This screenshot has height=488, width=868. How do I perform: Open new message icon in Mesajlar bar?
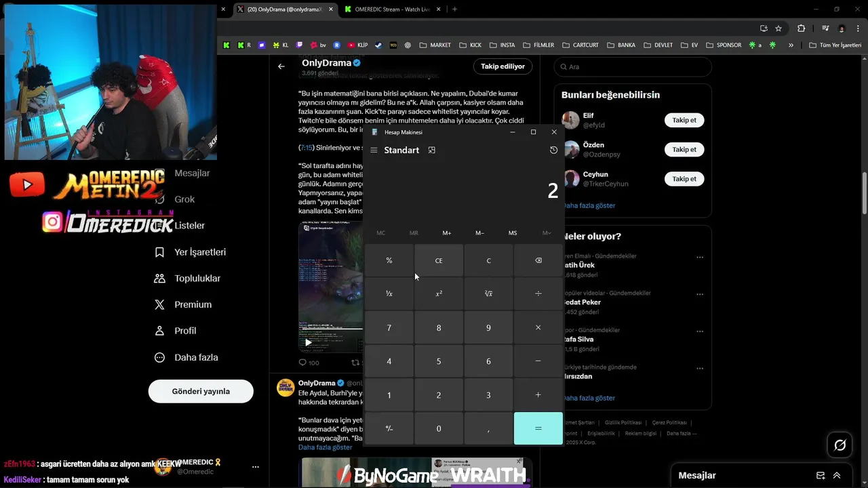click(x=821, y=476)
